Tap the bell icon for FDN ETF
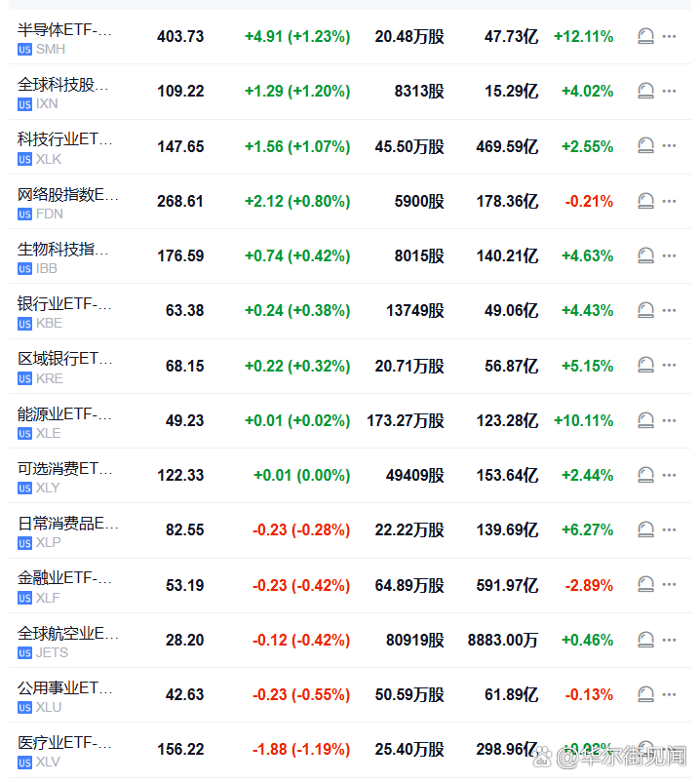This screenshot has height=783, width=700. tap(644, 201)
